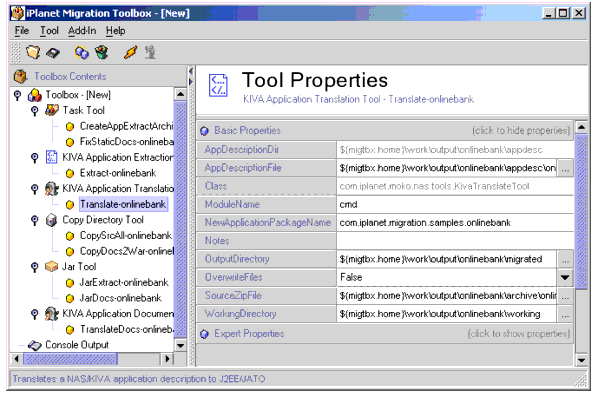The height and width of the screenshot is (395, 601).
Task: Open the Add-In menu
Action: [82, 31]
